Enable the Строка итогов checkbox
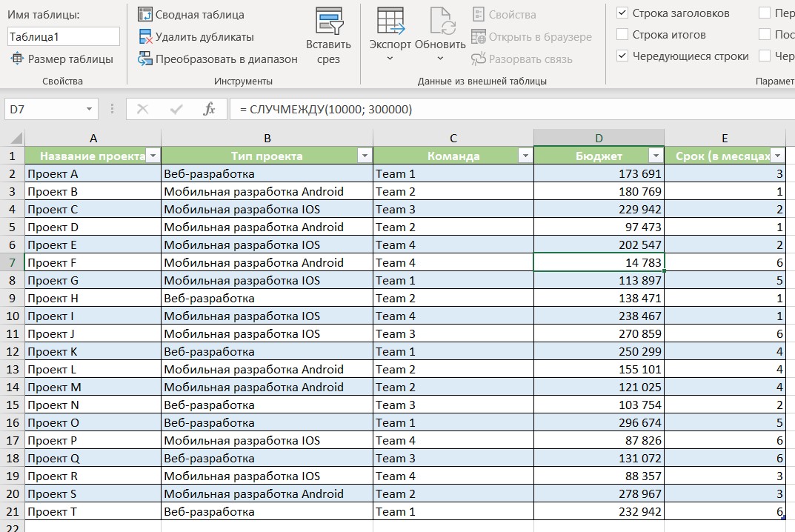Viewport: 795px width, 532px height. (x=622, y=35)
